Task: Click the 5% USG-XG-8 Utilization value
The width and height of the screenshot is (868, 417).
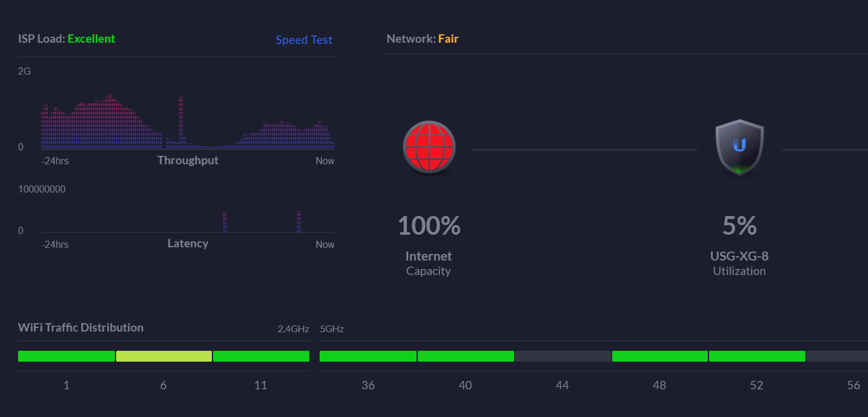Action: (x=739, y=226)
